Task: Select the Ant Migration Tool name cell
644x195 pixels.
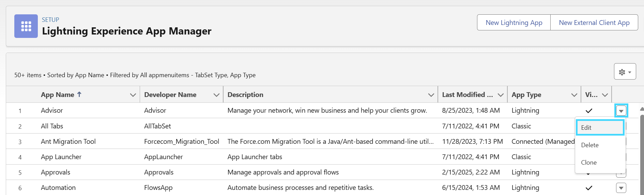Action: (x=68, y=141)
